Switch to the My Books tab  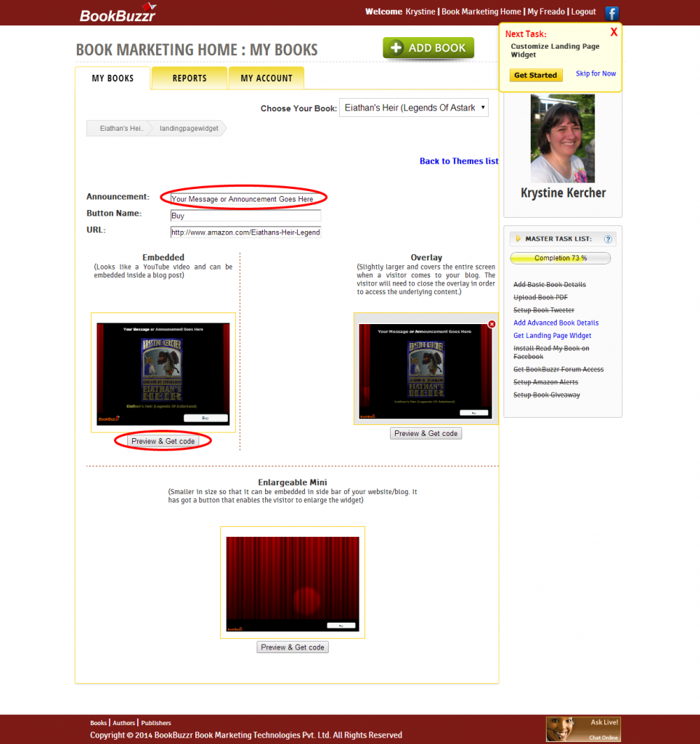pyautogui.click(x=113, y=78)
